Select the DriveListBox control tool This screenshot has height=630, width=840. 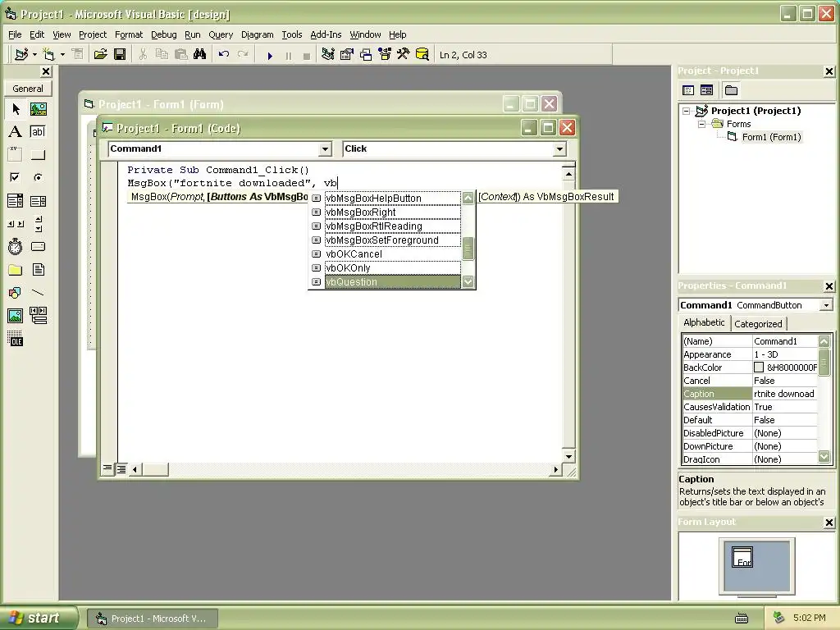(x=38, y=246)
